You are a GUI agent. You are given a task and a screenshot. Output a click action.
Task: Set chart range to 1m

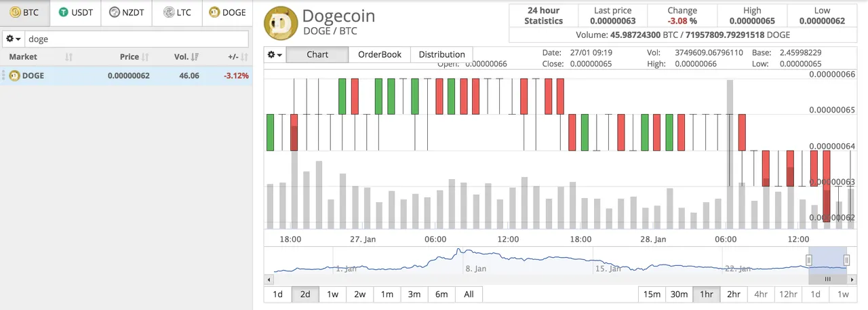pyautogui.click(x=387, y=294)
